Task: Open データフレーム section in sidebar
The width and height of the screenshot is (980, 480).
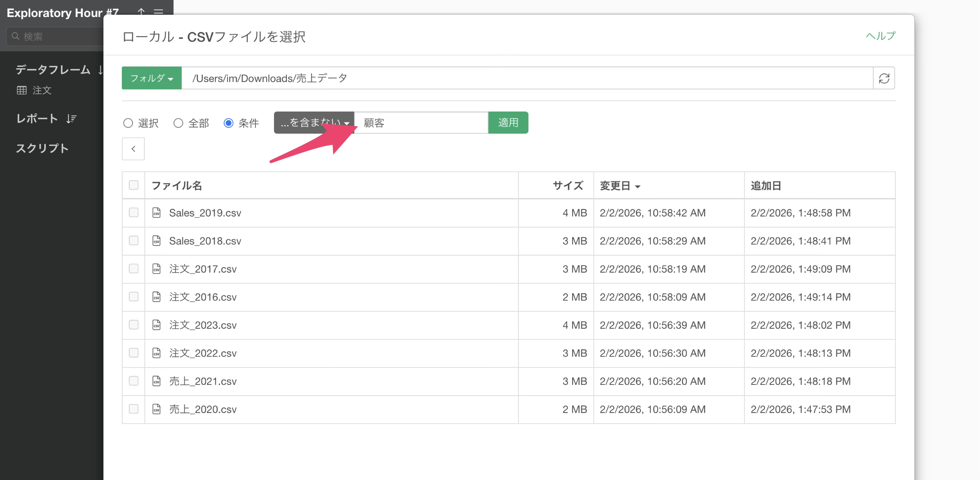Action: 53,70
